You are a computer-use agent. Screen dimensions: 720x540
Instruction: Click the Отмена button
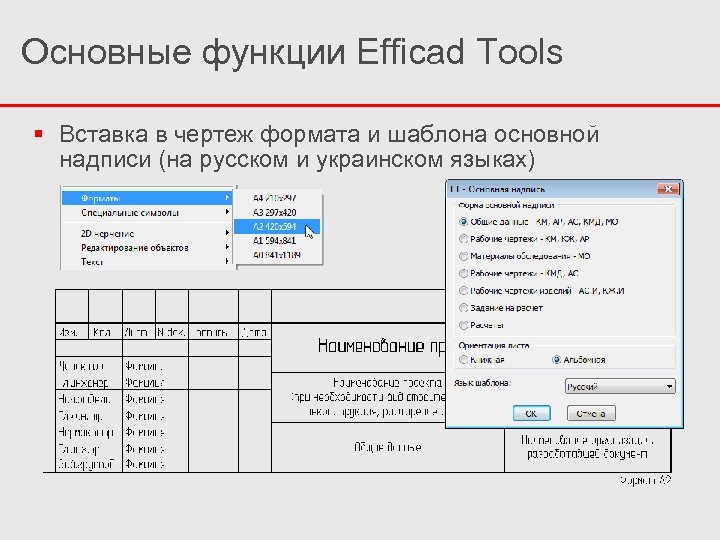pyautogui.click(x=591, y=413)
